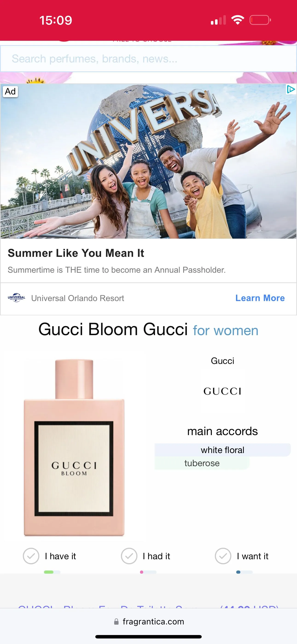Image resolution: width=297 pixels, height=644 pixels.
Task: Tap the fragrantica.com address bar
Action: point(149,622)
